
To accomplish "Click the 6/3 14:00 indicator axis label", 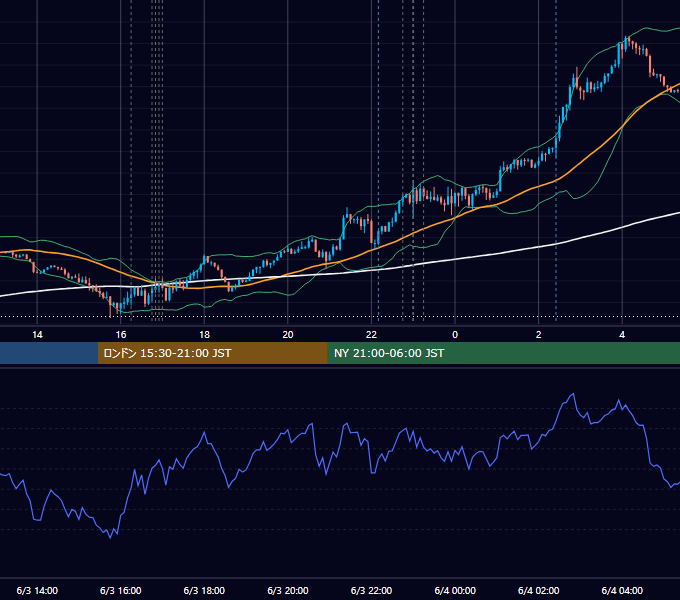I will pyautogui.click(x=37, y=590).
